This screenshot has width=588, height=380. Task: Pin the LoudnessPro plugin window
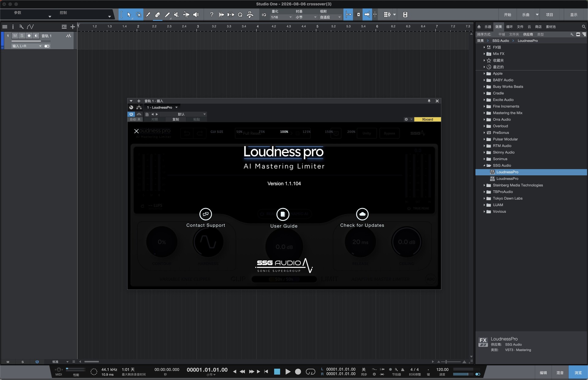[429, 101]
